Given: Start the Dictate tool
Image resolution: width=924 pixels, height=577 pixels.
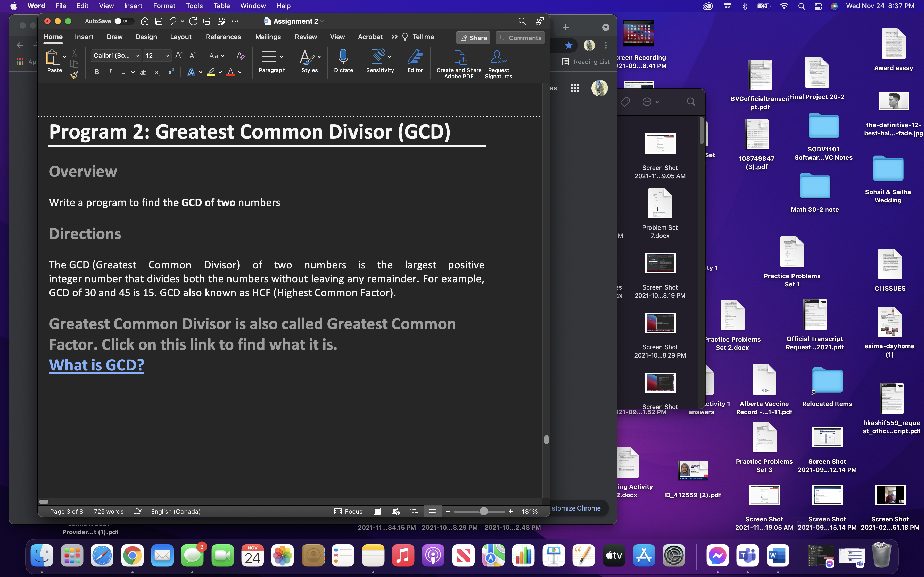Looking at the screenshot, I should (343, 61).
